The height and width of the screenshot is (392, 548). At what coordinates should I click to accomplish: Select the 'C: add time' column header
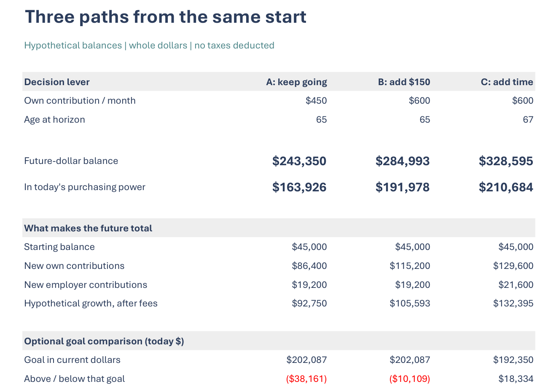(507, 82)
